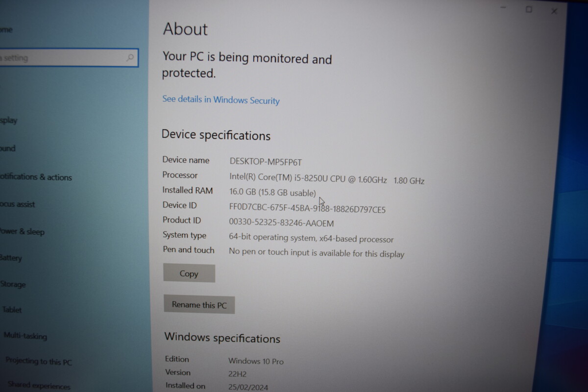The height and width of the screenshot is (392, 588).
Task: Maximize the Settings window
Action: point(529,9)
